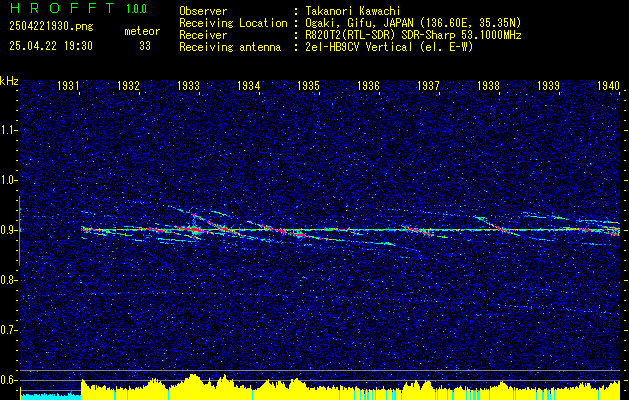Click the HROFFT title text

[x=61, y=8]
